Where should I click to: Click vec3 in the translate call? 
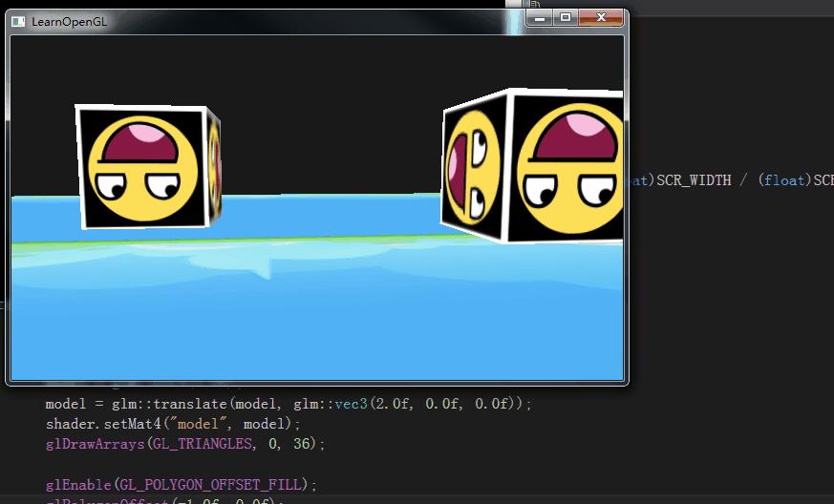point(351,404)
